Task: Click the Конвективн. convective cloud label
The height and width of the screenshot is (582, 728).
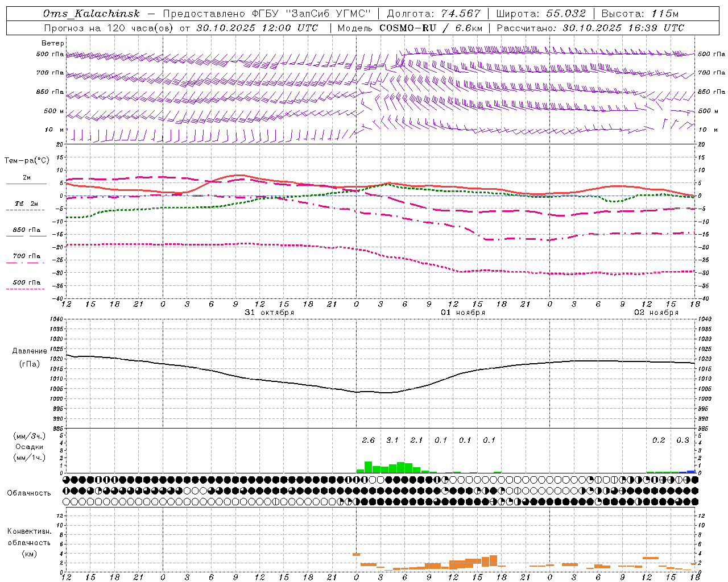Action: click(29, 531)
